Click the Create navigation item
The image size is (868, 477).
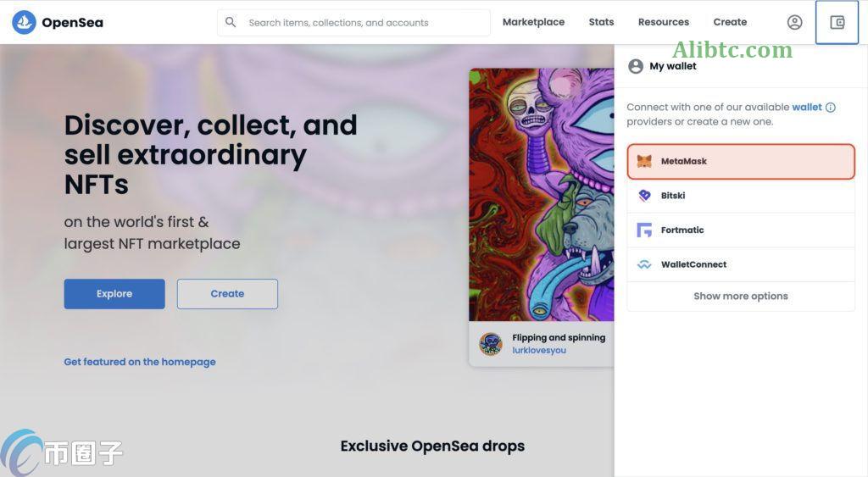click(730, 22)
